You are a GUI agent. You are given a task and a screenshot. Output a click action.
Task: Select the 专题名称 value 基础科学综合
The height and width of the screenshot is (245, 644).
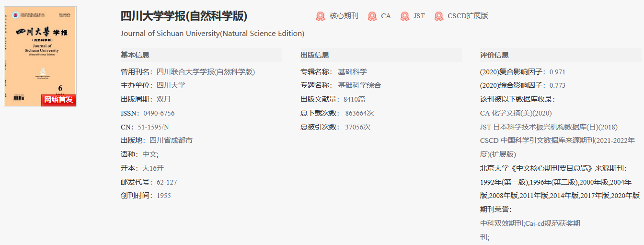coord(360,85)
